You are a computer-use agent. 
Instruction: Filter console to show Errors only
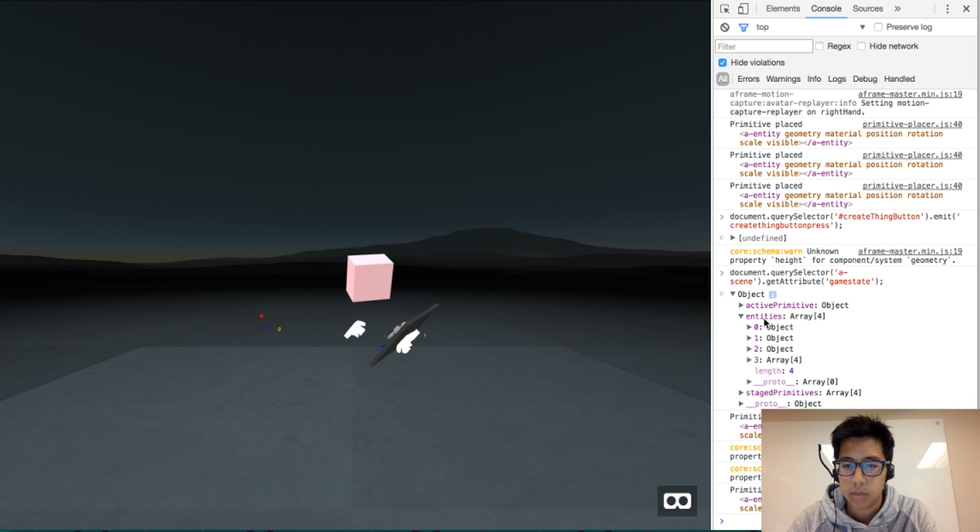tap(748, 79)
